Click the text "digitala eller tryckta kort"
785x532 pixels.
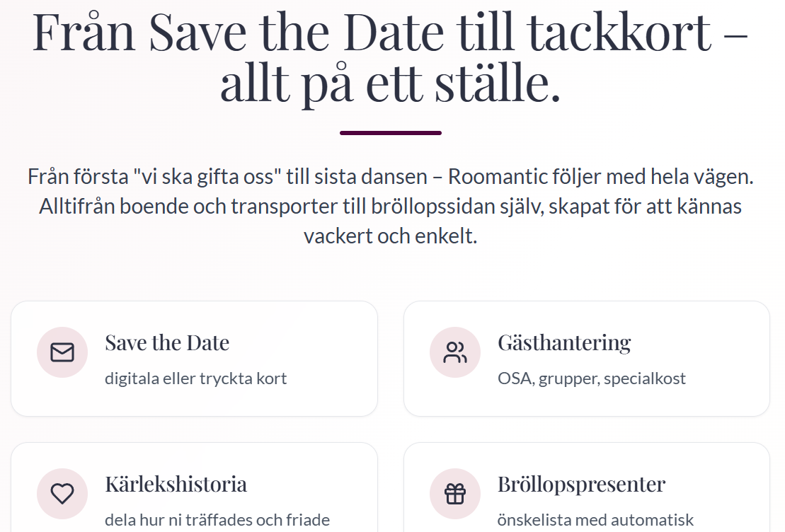coord(195,378)
